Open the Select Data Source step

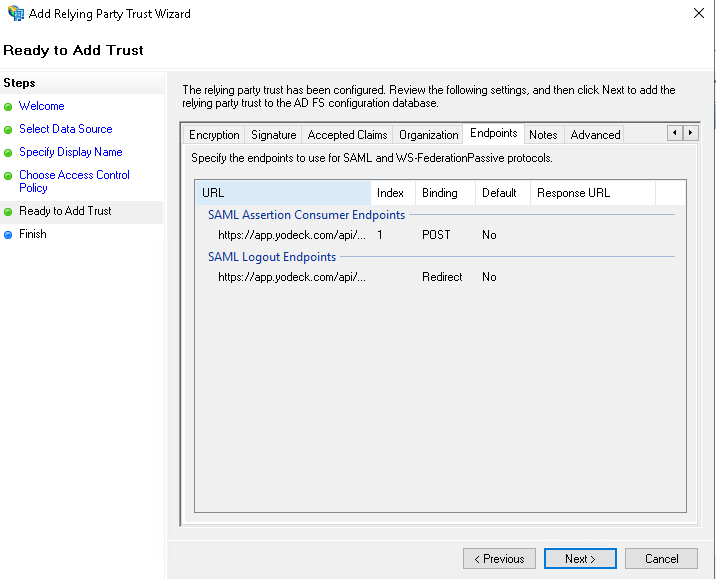tap(65, 129)
